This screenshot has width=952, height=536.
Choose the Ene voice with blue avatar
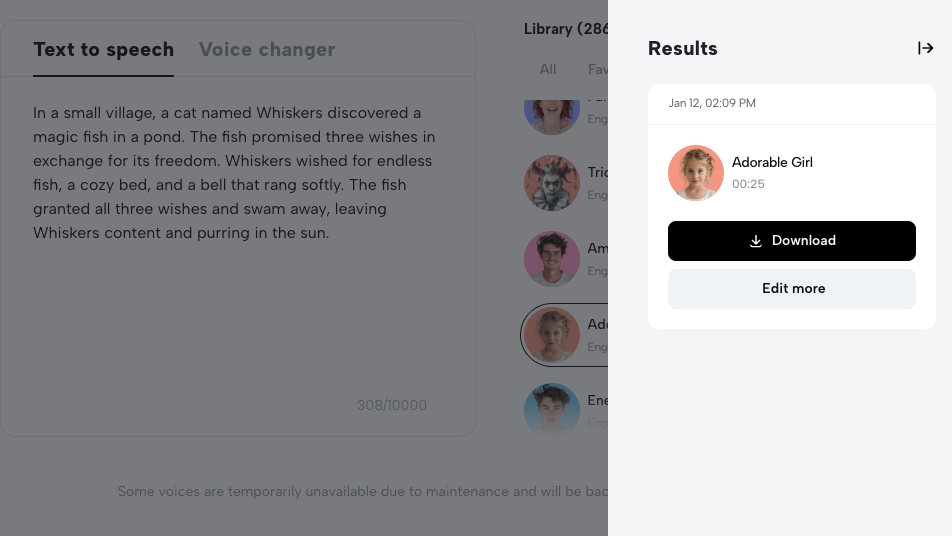tap(552, 408)
